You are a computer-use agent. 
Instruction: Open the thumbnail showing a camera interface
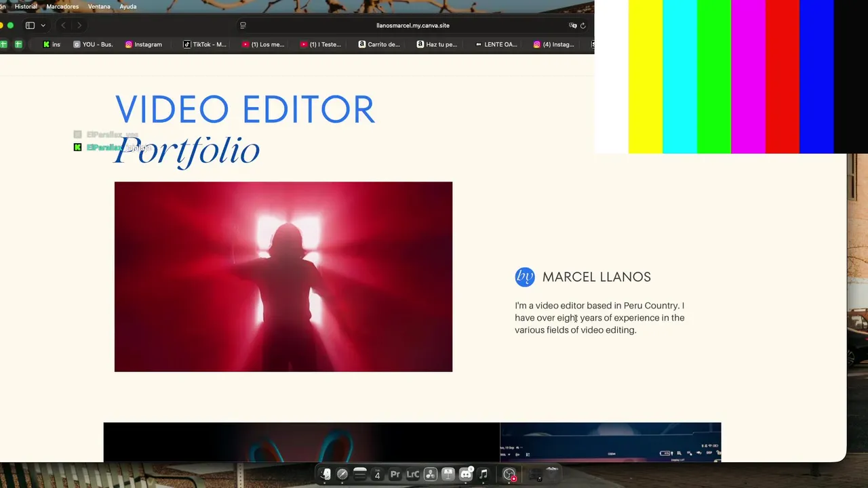tap(610, 443)
